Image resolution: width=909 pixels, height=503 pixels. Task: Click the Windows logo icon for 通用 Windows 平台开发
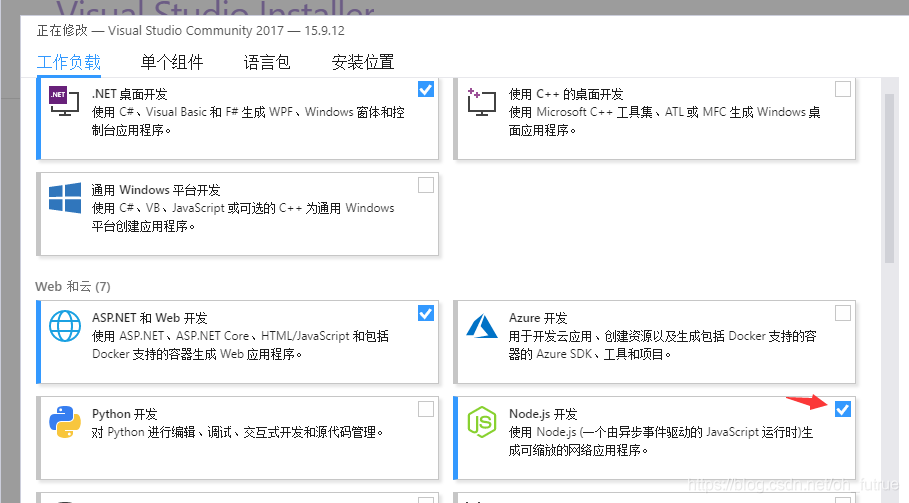pos(65,198)
